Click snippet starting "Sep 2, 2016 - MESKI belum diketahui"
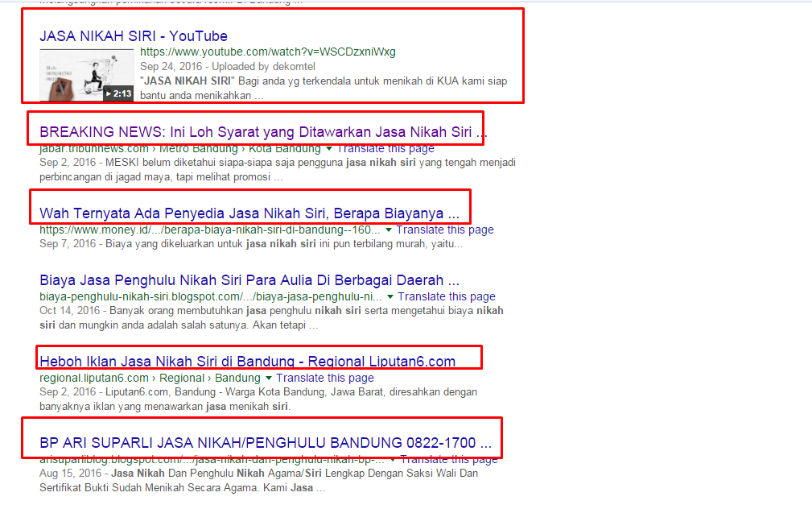The image size is (812, 509). [278, 169]
